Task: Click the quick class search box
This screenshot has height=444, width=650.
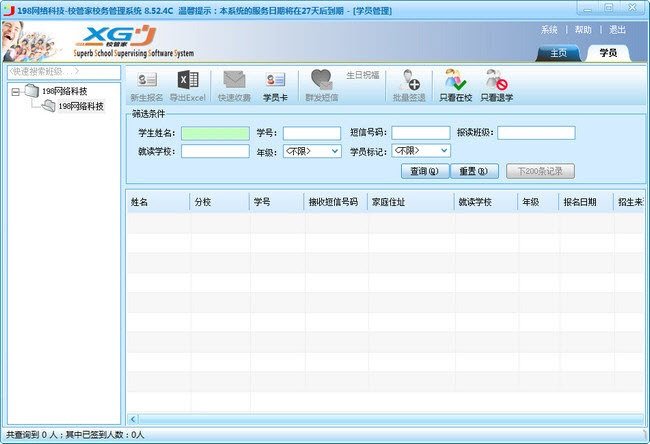Action: 64,72
